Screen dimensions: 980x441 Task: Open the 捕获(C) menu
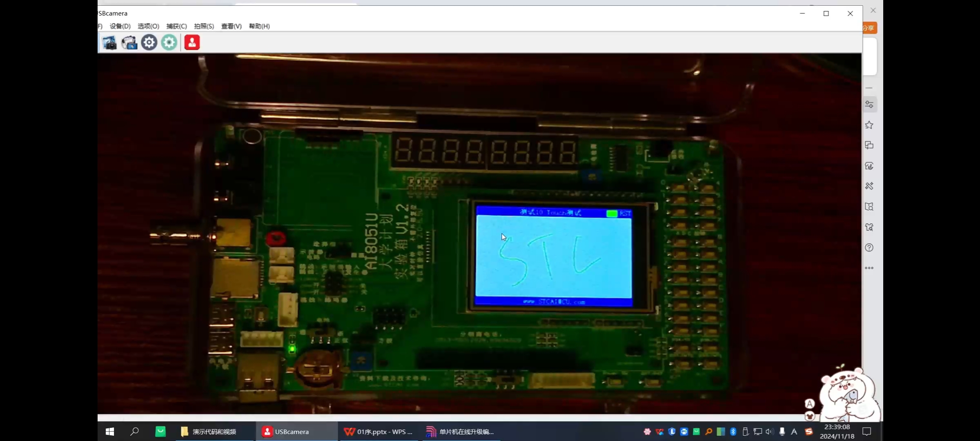(176, 26)
